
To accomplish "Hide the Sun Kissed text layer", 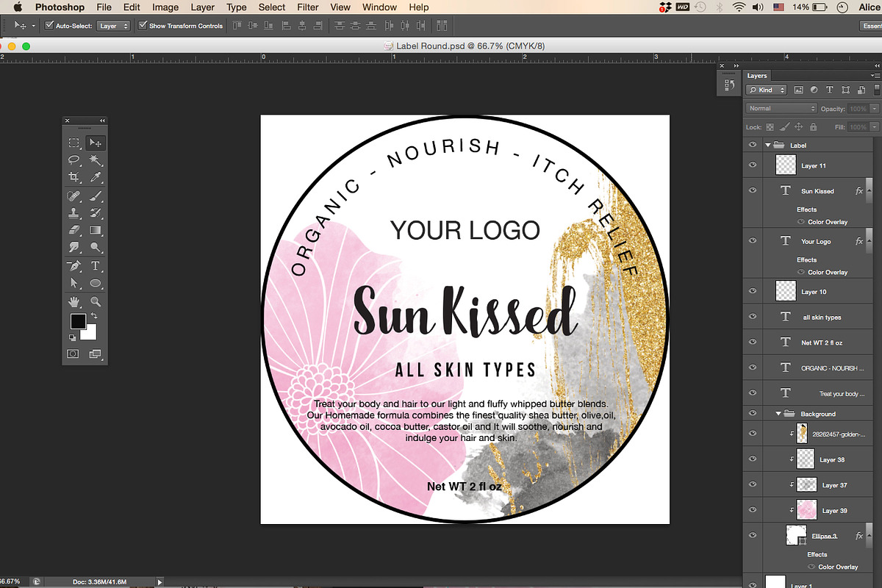I will pos(752,190).
